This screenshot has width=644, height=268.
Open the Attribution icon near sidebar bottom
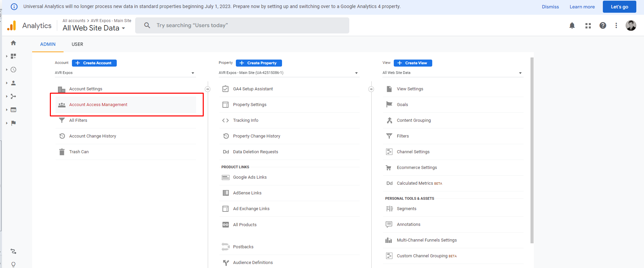tap(13, 251)
